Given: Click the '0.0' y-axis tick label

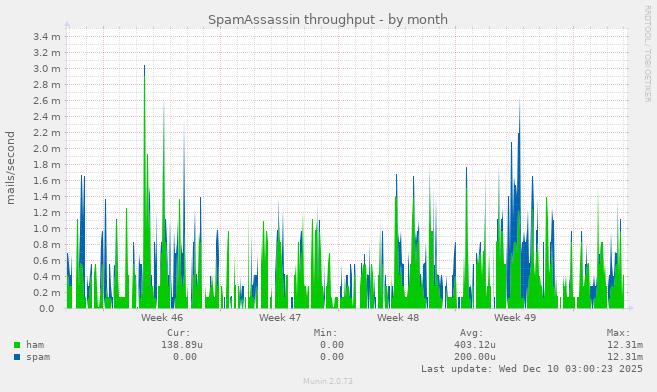Looking at the screenshot, I should click(47, 309).
